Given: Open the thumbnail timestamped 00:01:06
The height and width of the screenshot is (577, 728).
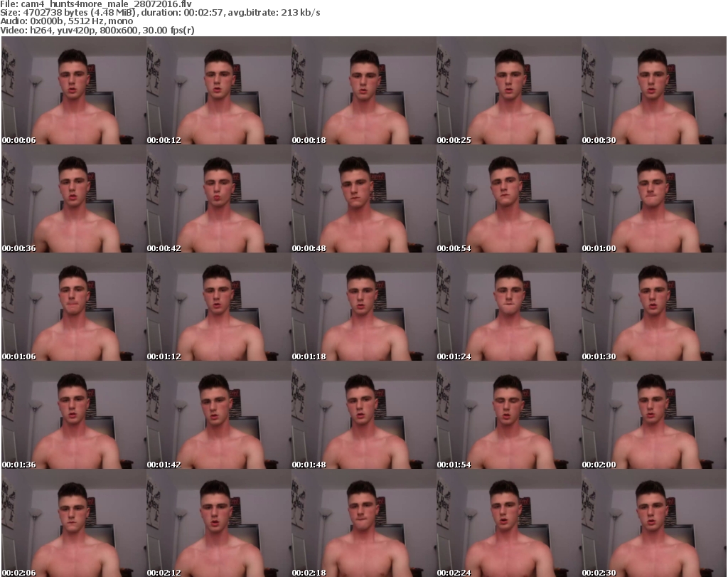Looking at the screenshot, I should 74,307.
